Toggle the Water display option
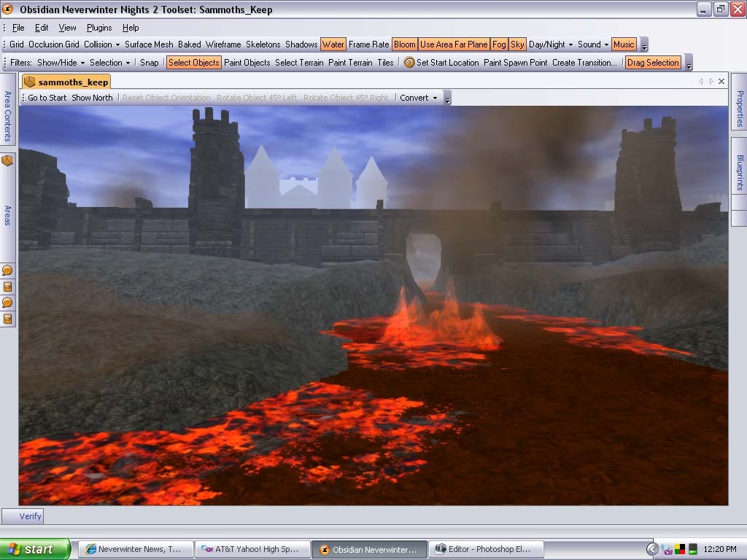 [x=333, y=44]
